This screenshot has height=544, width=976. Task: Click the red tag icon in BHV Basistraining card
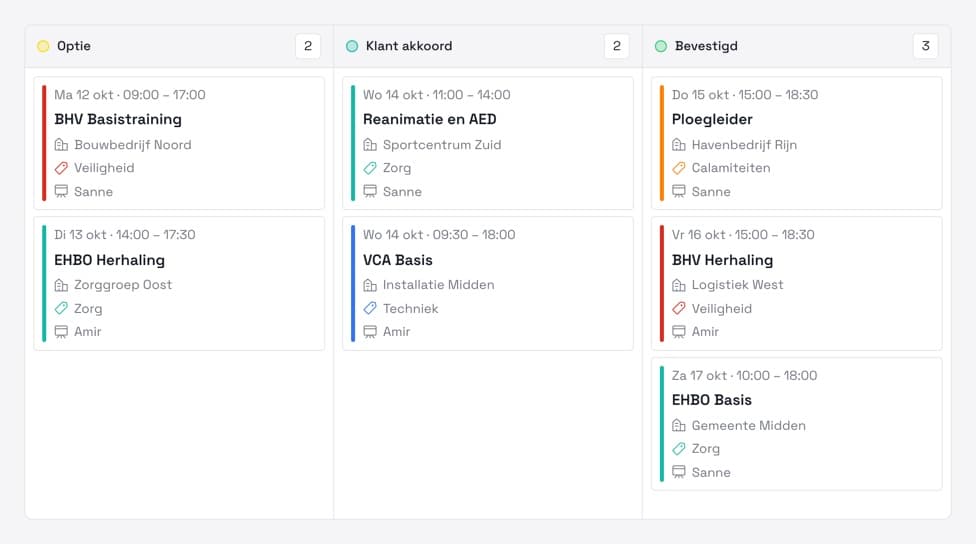61,168
